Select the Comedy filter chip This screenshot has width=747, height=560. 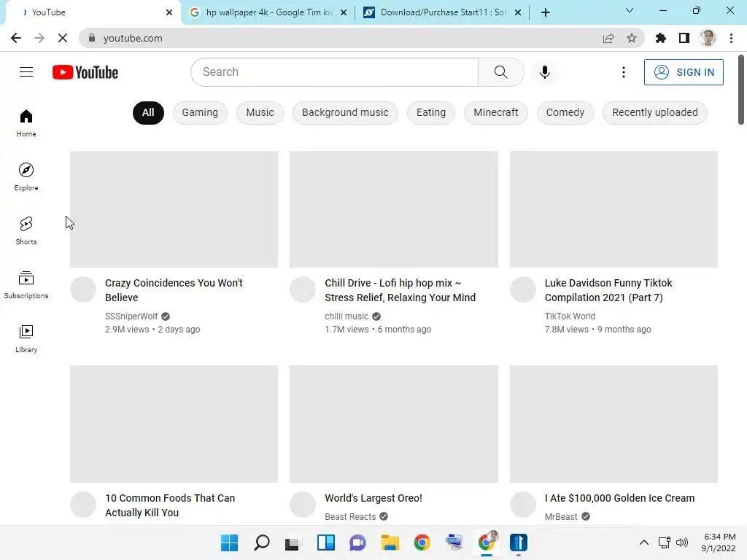pyautogui.click(x=565, y=113)
